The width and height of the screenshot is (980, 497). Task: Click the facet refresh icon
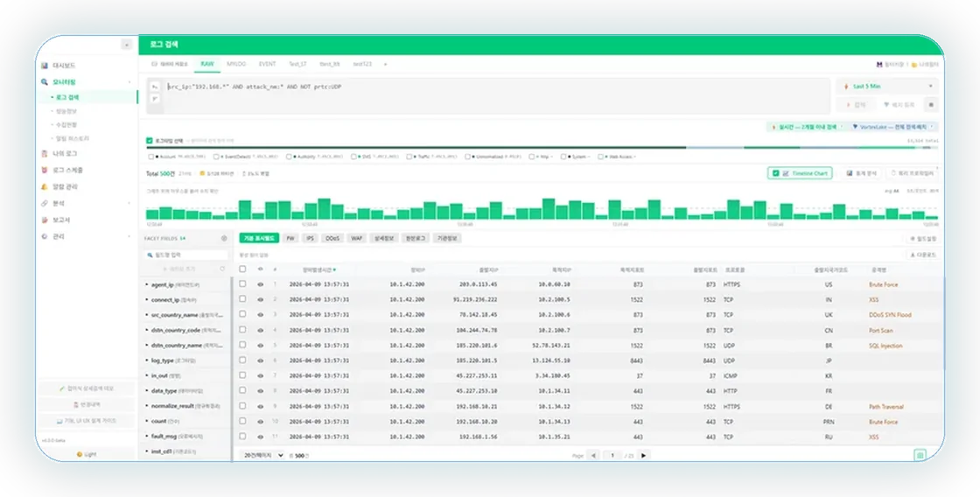pos(222,269)
